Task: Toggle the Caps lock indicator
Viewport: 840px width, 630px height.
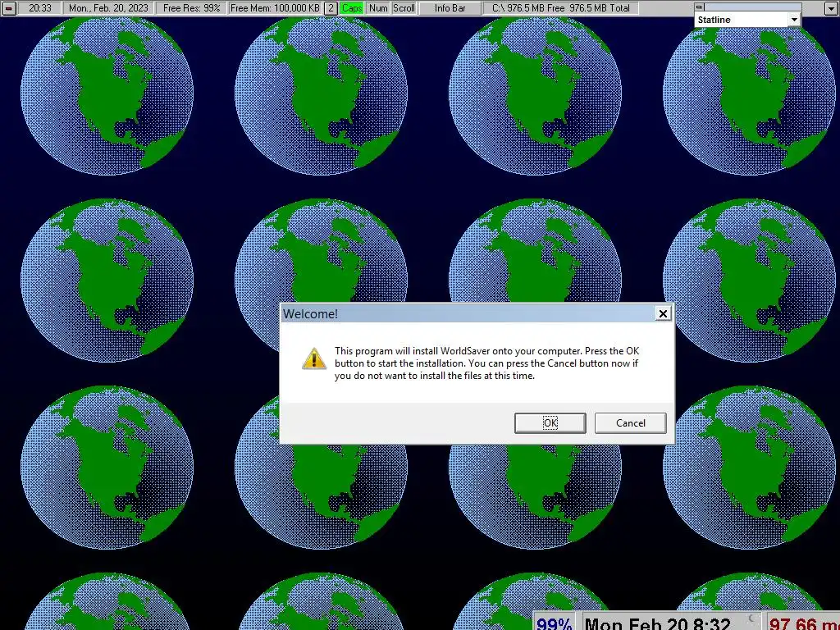Action: [352, 8]
